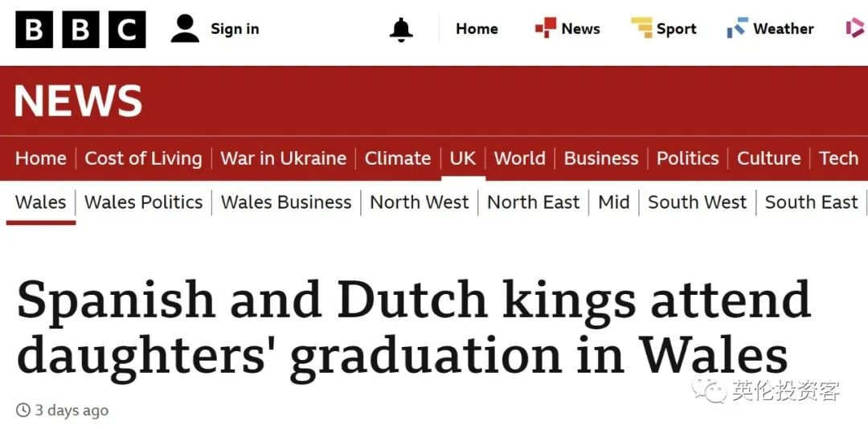Click the Sign in account icon
The image size is (868, 429).
point(185,30)
